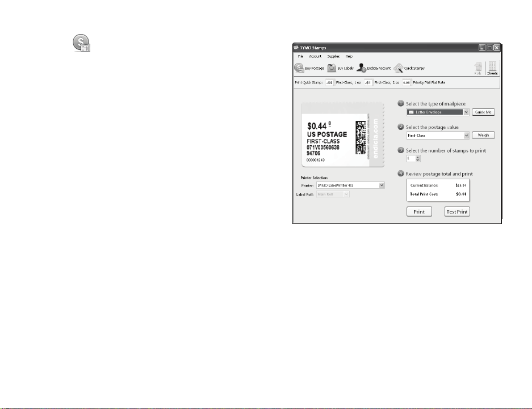Print the 4.95 Priority Mail quick stamp

(x=407, y=82)
